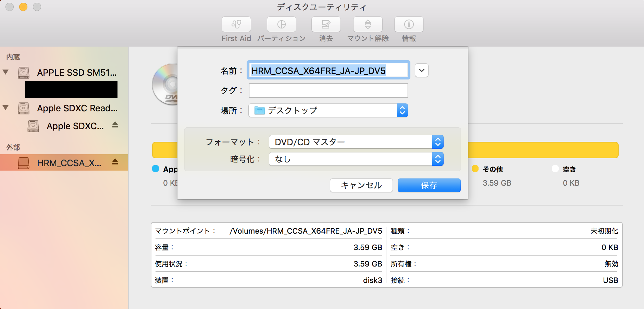
Task: Click the Erase (消去) toolbar icon
Action: (326, 24)
